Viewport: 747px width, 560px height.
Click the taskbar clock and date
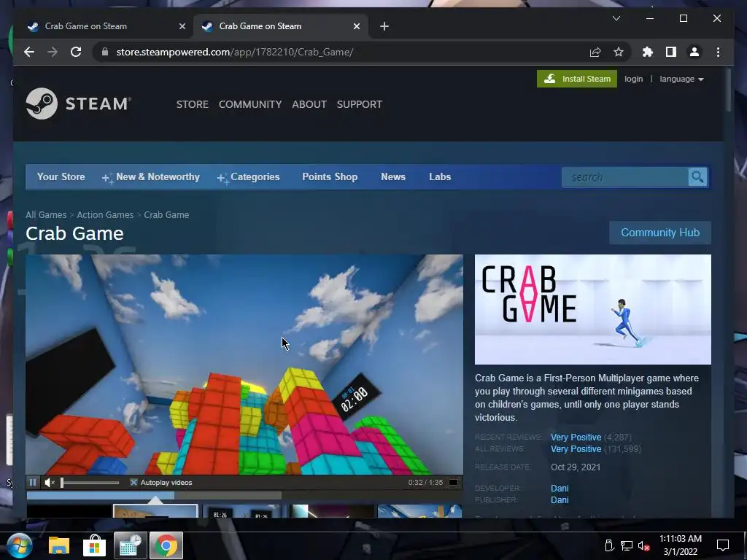click(681, 545)
